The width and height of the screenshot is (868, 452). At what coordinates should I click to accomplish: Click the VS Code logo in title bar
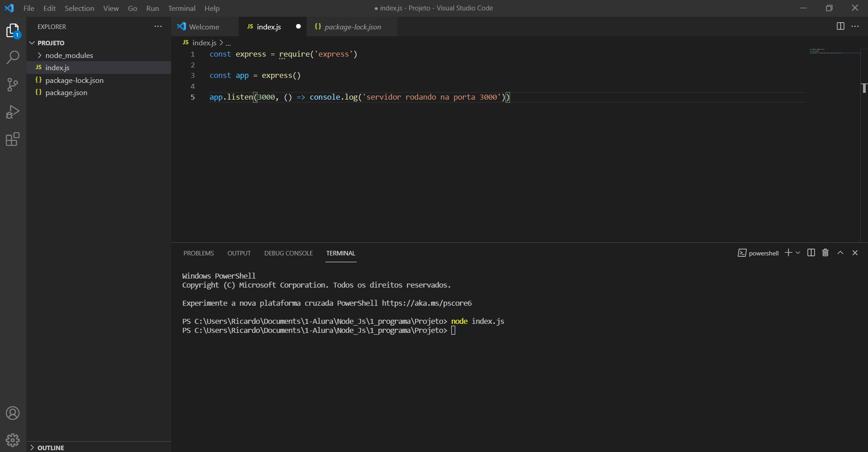tap(9, 8)
